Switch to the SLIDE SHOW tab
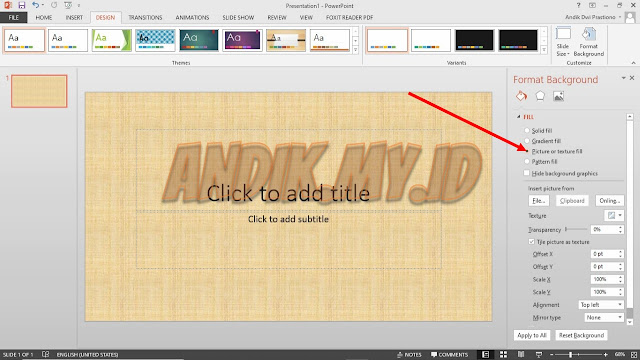640x360 pixels. coord(238,18)
